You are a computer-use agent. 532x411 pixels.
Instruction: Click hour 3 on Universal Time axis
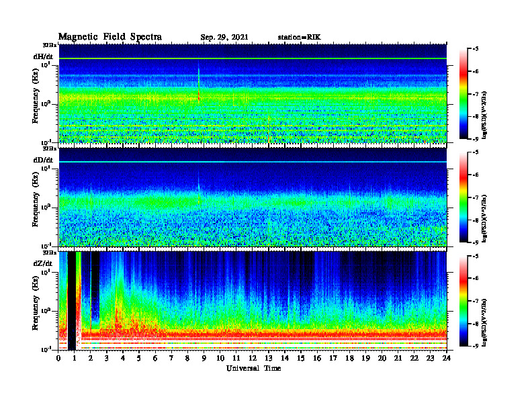(x=107, y=359)
